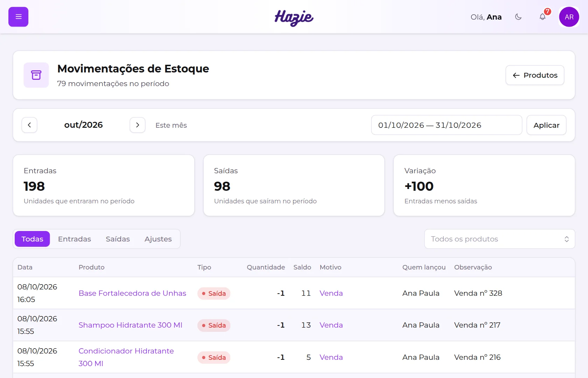Click the Este mês shortcut
Screen dimensions: 588x378
click(171, 125)
